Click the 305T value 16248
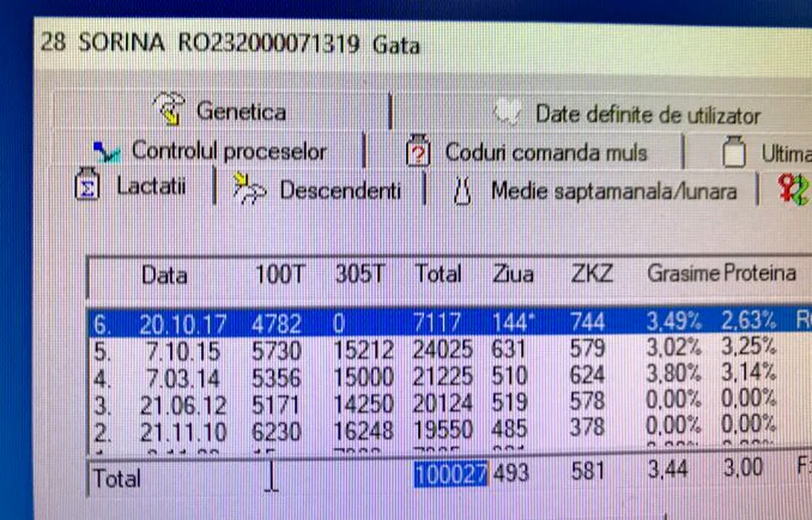Screen dimensions: 812x520 pos(364,430)
